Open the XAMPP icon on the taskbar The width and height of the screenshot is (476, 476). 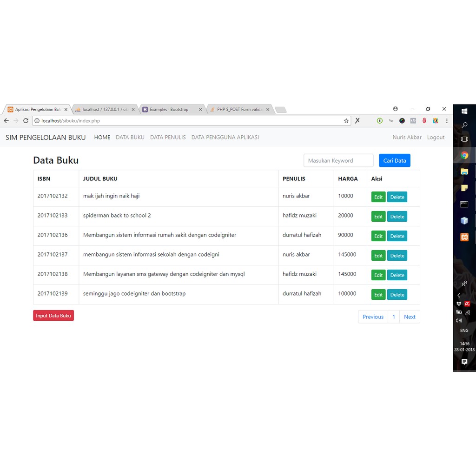[464, 237]
